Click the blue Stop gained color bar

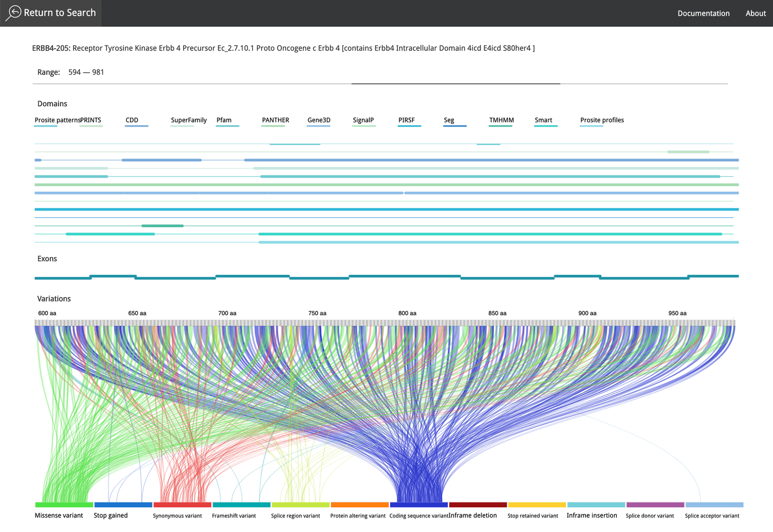click(x=123, y=505)
